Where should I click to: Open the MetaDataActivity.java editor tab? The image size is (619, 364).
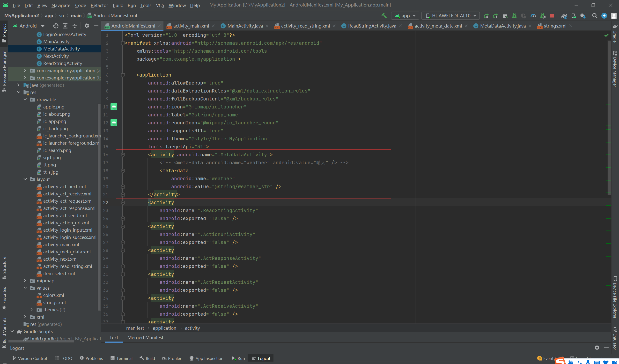click(502, 26)
